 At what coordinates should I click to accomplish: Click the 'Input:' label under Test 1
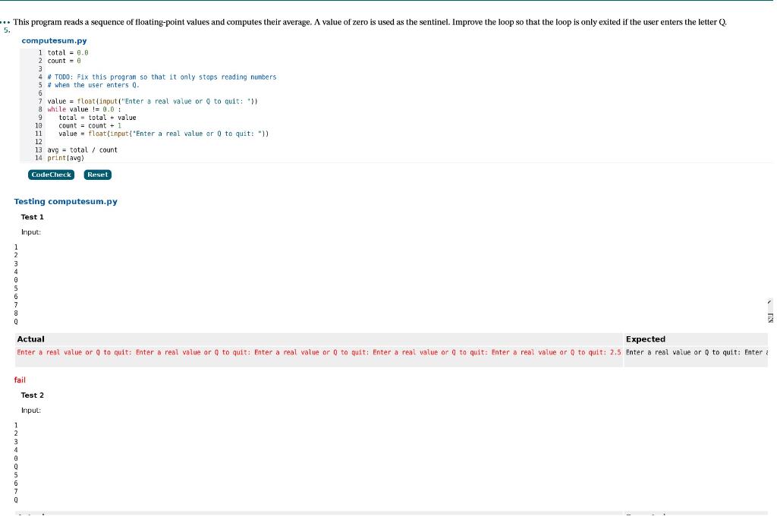pyautogui.click(x=30, y=232)
